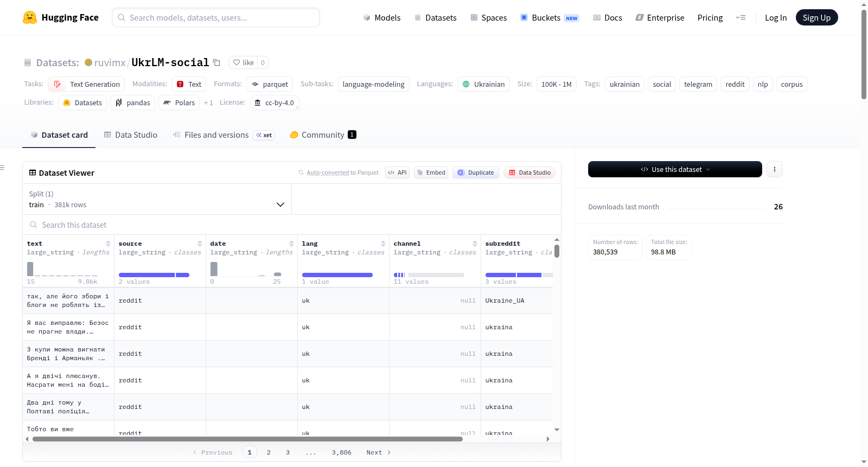Duplicate this dataset
The image size is (868, 467).
(x=475, y=172)
